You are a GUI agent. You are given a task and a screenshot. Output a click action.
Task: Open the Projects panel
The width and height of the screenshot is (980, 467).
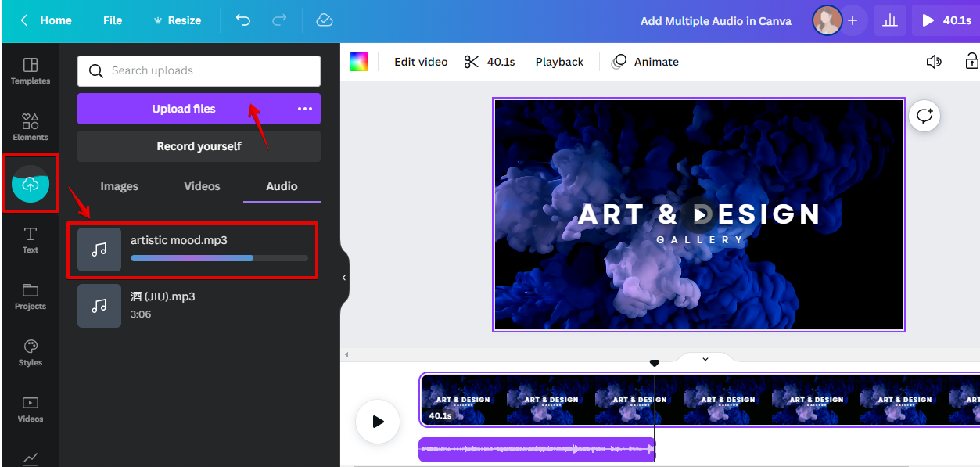[x=30, y=296]
